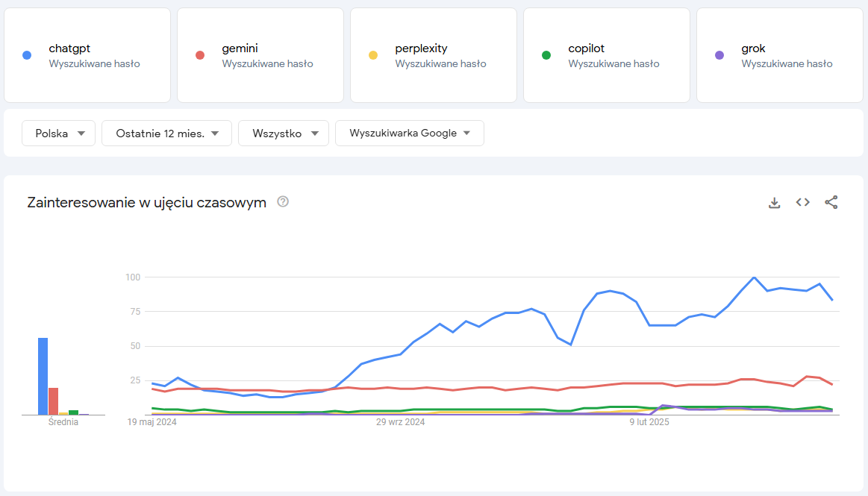Open the Wszystko category dropdown
The width and height of the screenshot is (868, 496).
click(x=284, y=134)
